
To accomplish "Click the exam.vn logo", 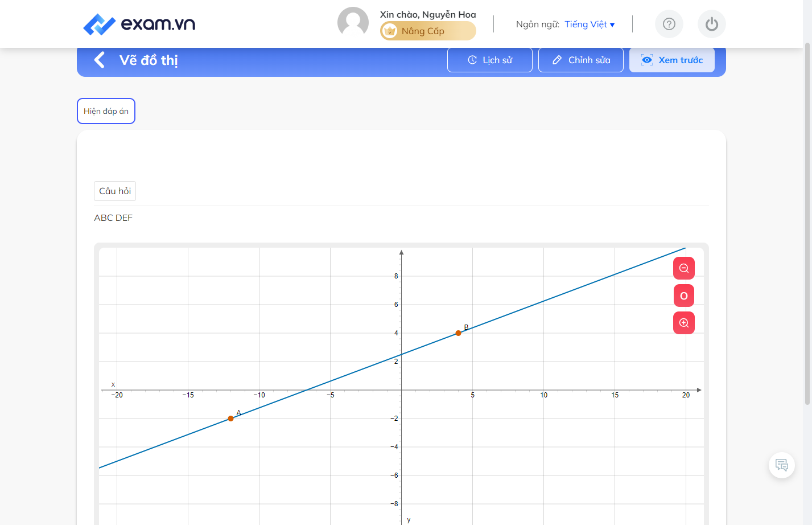I will [139, 24].
